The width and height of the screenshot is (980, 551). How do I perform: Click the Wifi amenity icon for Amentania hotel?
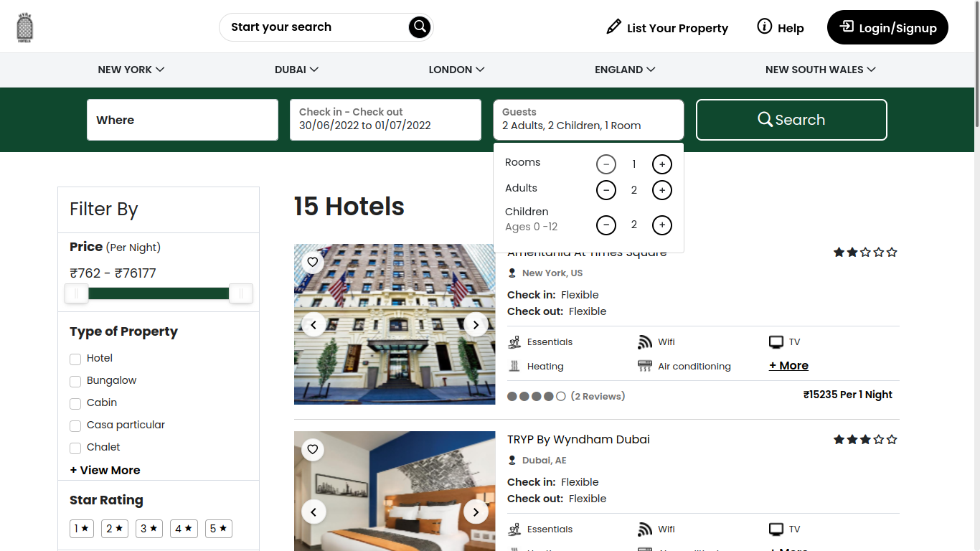pos(643,342)
